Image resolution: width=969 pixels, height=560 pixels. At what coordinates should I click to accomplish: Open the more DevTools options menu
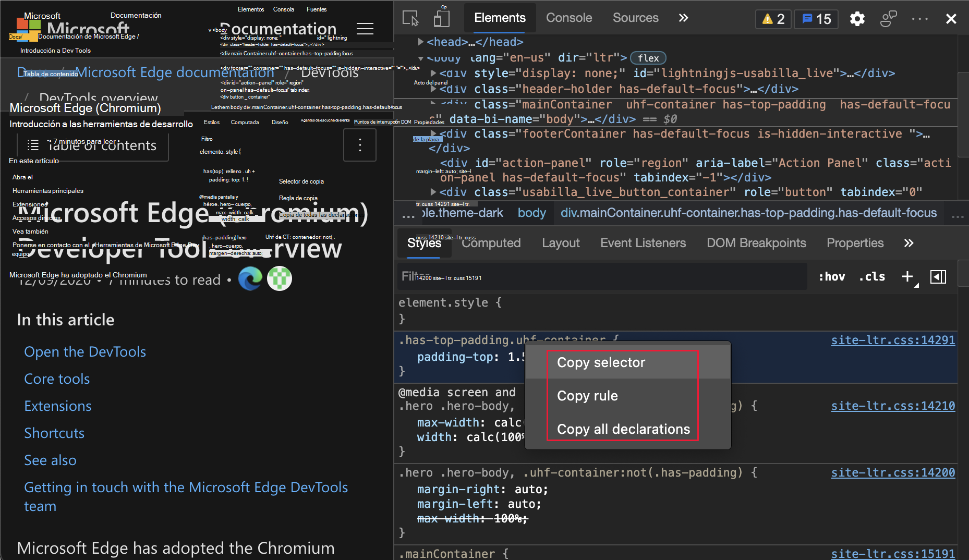point(919,19)
